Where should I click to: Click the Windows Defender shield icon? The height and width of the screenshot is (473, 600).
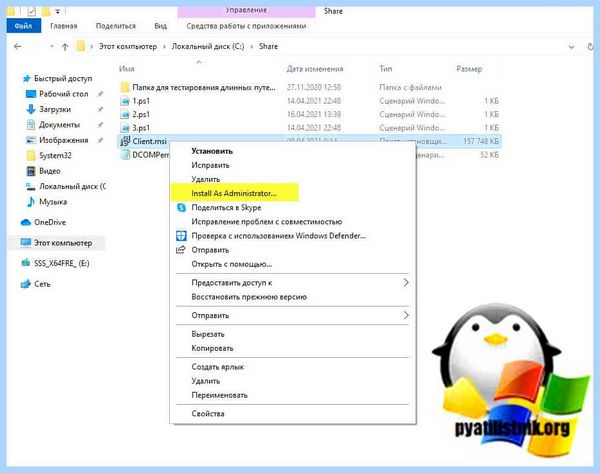[x=181, y=236]
